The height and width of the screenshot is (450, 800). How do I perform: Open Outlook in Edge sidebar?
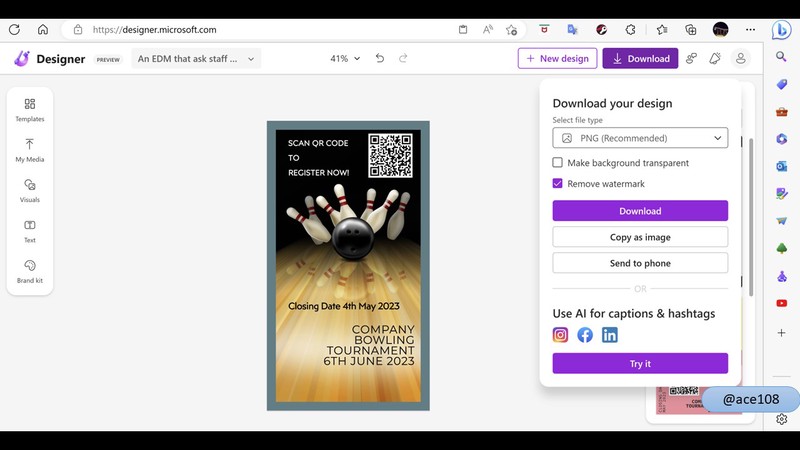[x=781, y=166]
